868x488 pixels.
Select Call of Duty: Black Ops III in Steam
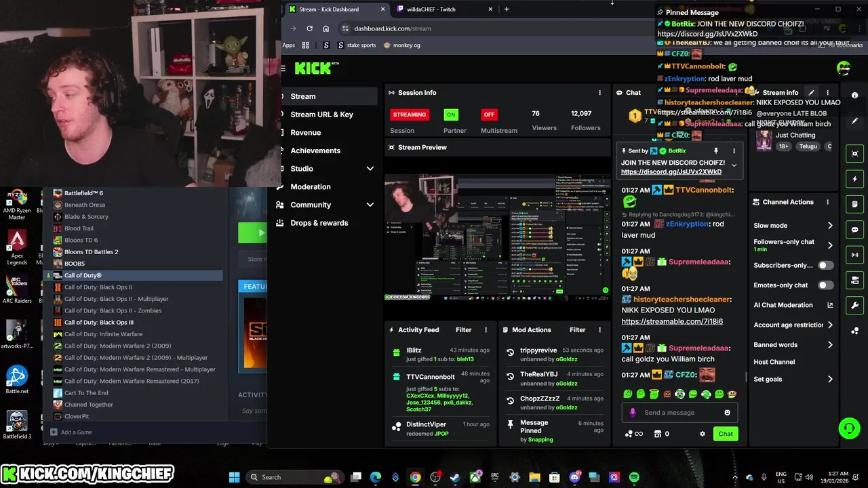(x=98, y=323)
